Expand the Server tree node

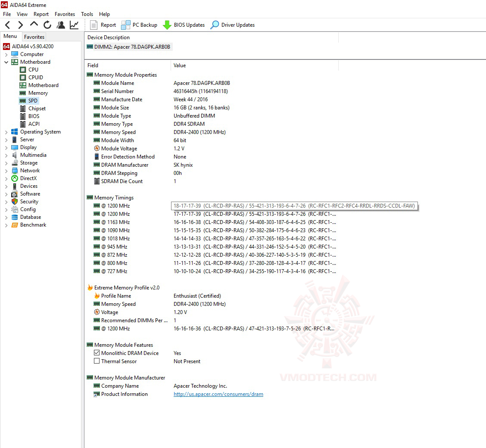point(6,140)
